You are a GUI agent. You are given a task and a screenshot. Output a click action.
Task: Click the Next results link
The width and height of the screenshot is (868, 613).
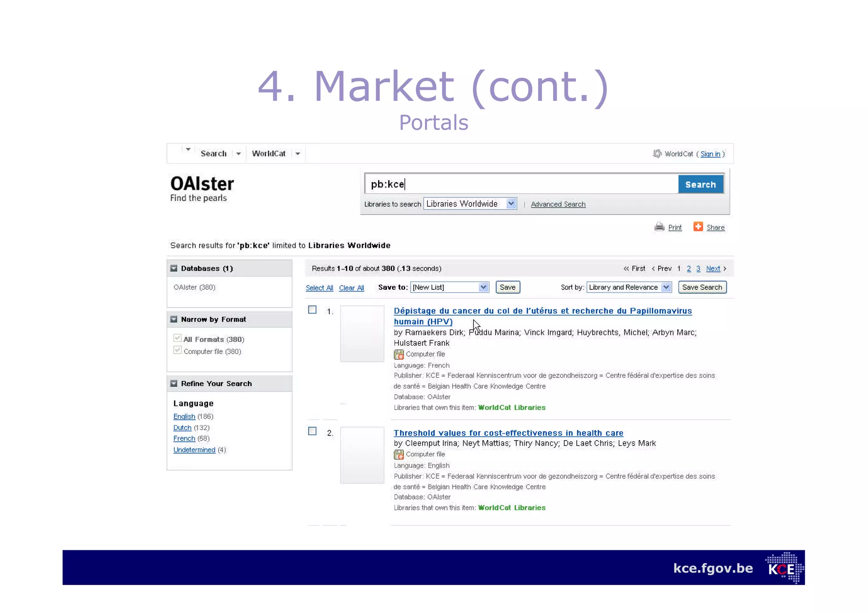click(713, 269)
